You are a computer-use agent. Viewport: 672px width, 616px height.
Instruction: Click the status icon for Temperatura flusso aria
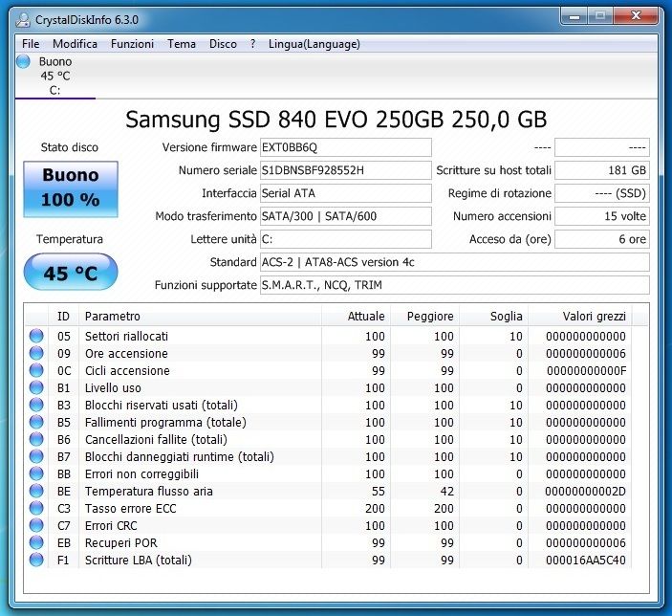pyautogui.click(x=37, y=491)
